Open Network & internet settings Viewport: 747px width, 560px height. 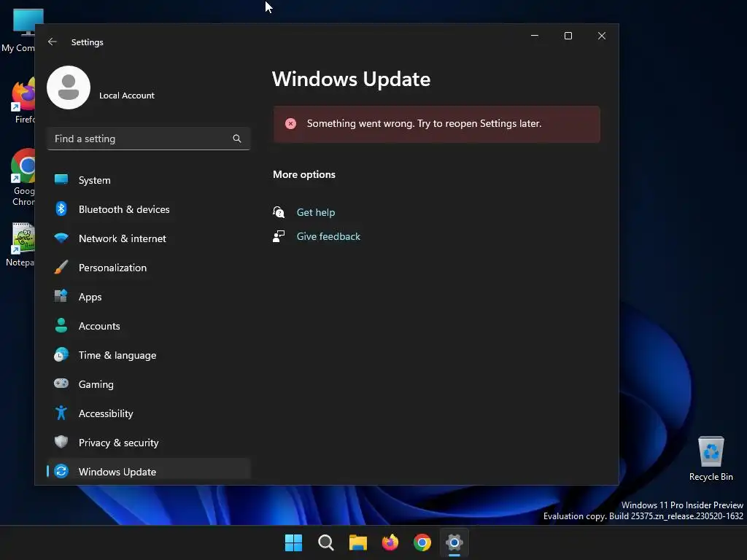tap(149, 238)
